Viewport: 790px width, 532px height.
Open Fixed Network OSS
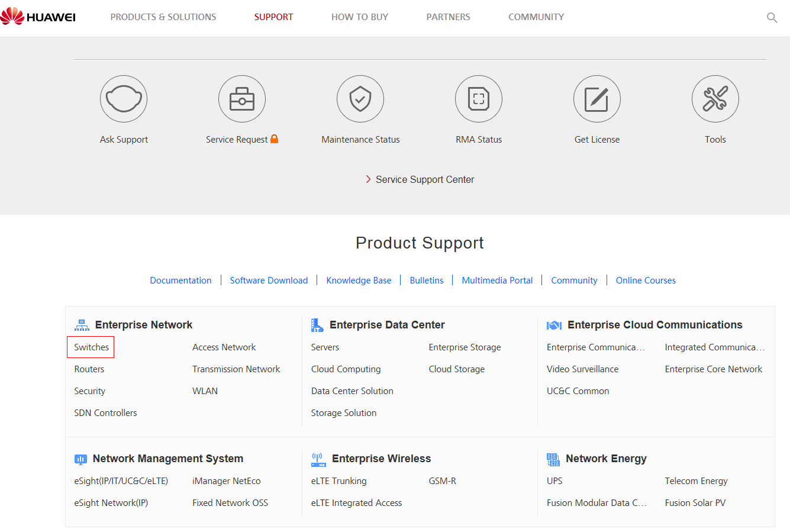[230, 503]
